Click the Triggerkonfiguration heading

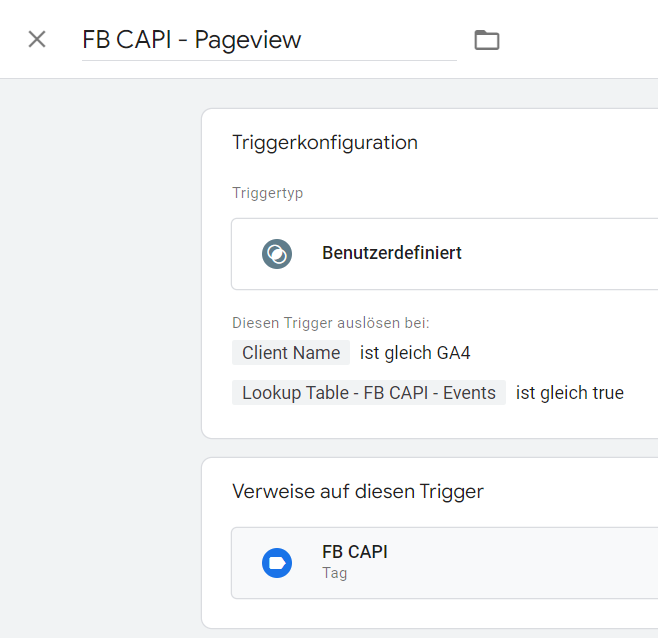(x=324, y=142)
